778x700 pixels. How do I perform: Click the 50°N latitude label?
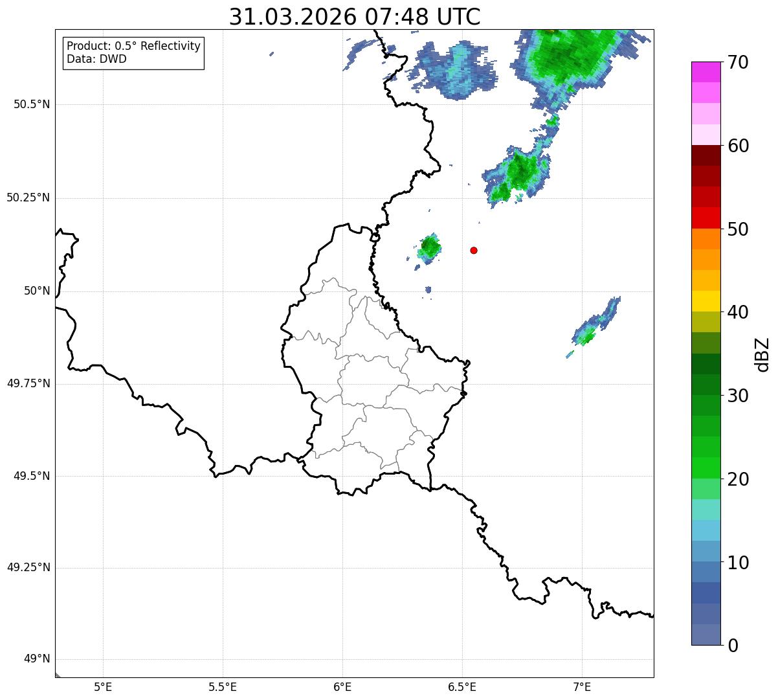pyautogui.click(x=38, y=291)
